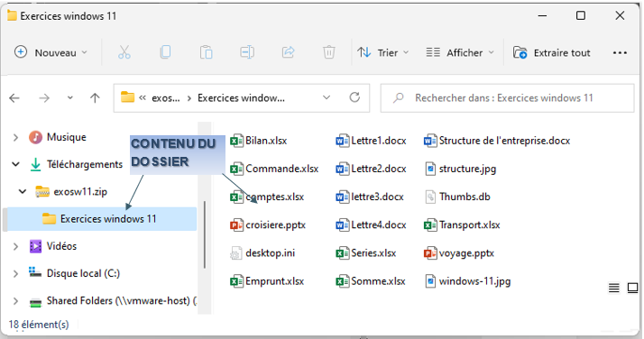Click 'Exercices window...' breadcrumb in address bar

[241, 98]
